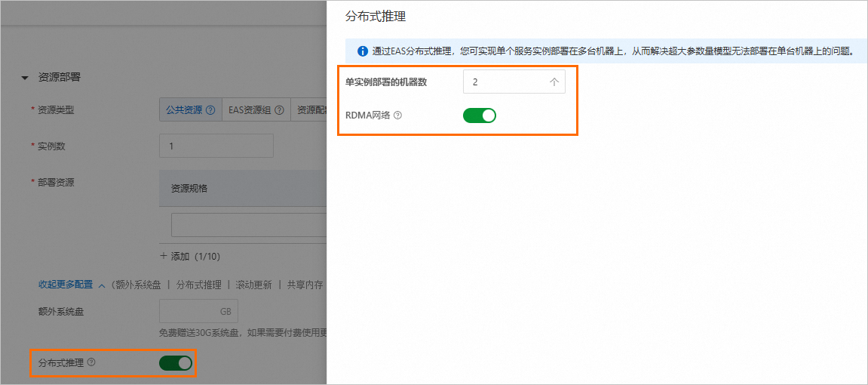The height and width of the screenshot is (385, 868).
Task: Click the help icon beside 公共资源
Action: coord(210,109)
